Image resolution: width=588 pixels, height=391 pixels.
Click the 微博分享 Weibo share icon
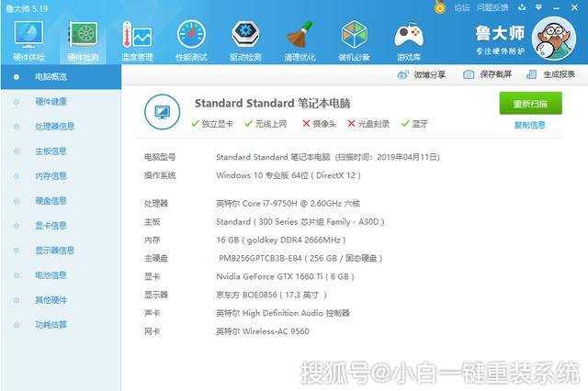[402, 74]
